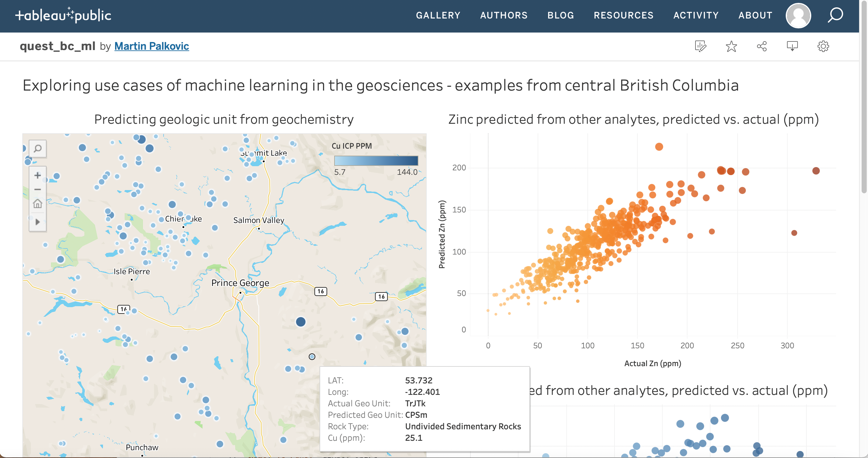Expand map tools arrow flyout
This screenshot has height=458, width=868.
click(x=37, y=222)
